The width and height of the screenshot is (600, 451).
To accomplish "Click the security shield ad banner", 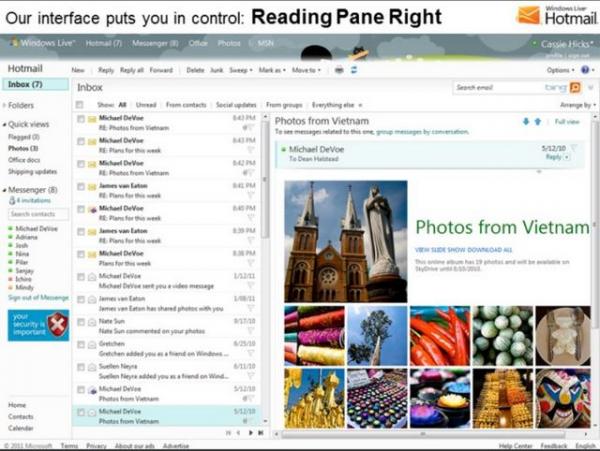I will pyautogui.click(x=38, y=325).
